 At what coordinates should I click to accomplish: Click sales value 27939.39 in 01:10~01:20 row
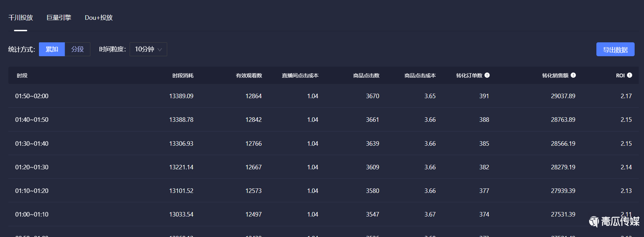(x=563, y=191)
